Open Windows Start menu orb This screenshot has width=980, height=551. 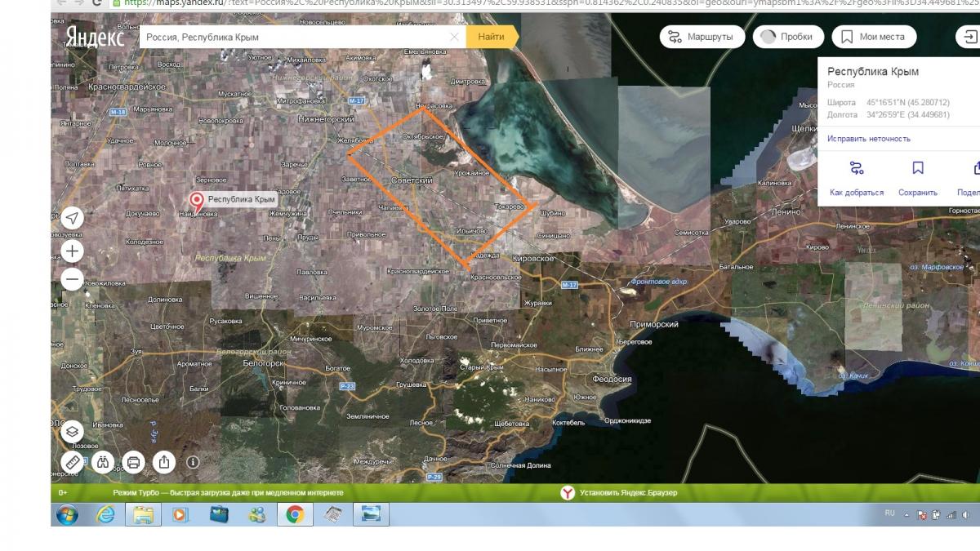click(x=67, y=514)
